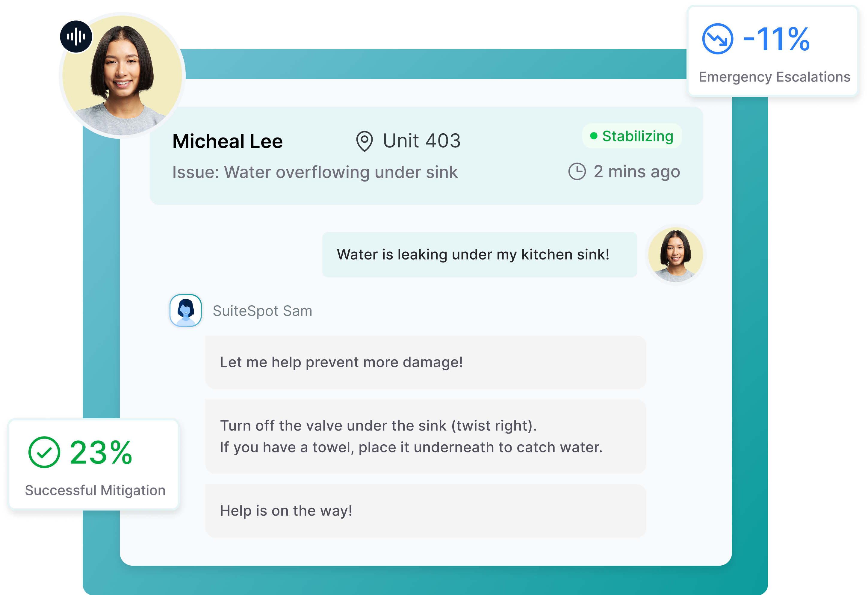
Task: Click the kitchen sink leak message bubble
Action: tap(479, 255)
